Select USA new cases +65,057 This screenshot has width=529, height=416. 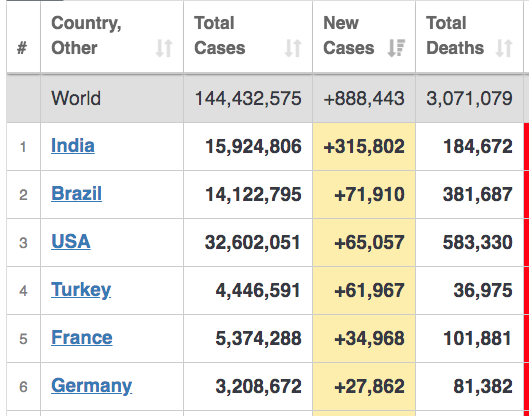(369, 242)
